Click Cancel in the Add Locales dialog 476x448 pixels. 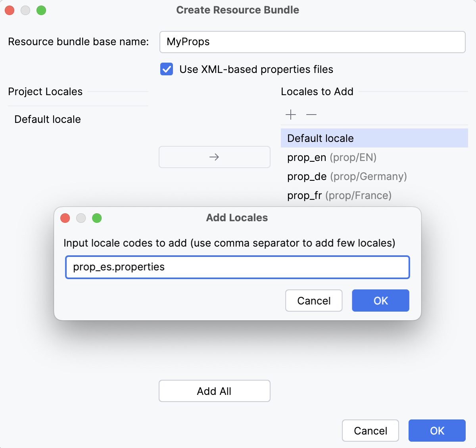[x=313, y=301]
